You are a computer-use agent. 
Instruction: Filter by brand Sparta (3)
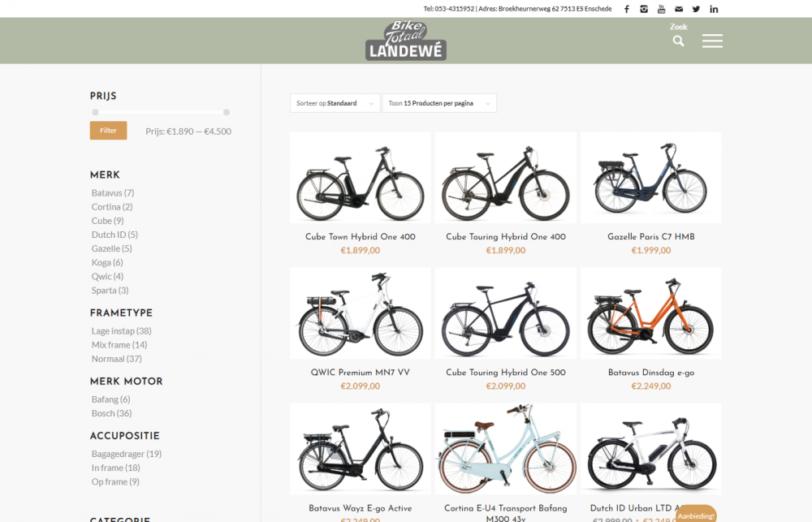[x=110, y=291]
